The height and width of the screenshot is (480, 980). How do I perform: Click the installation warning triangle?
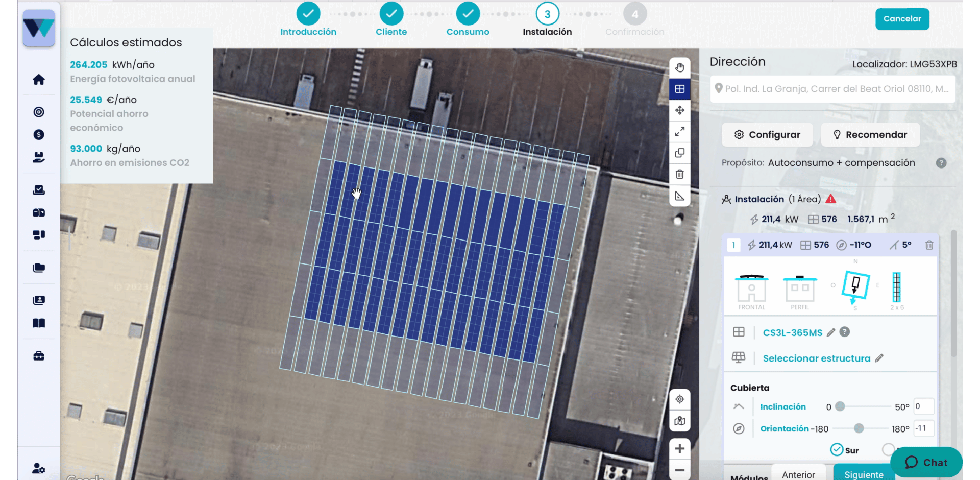pyautogui.click(x=831, y=199)
